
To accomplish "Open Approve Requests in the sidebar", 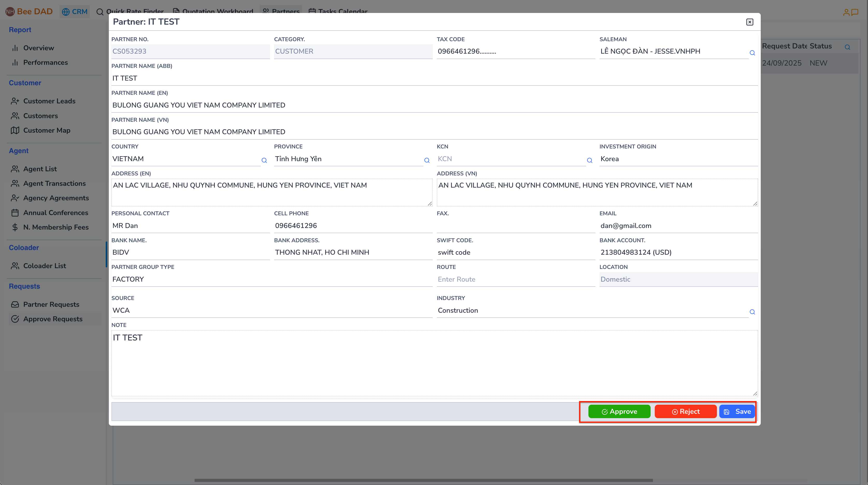I will [53, 319].
